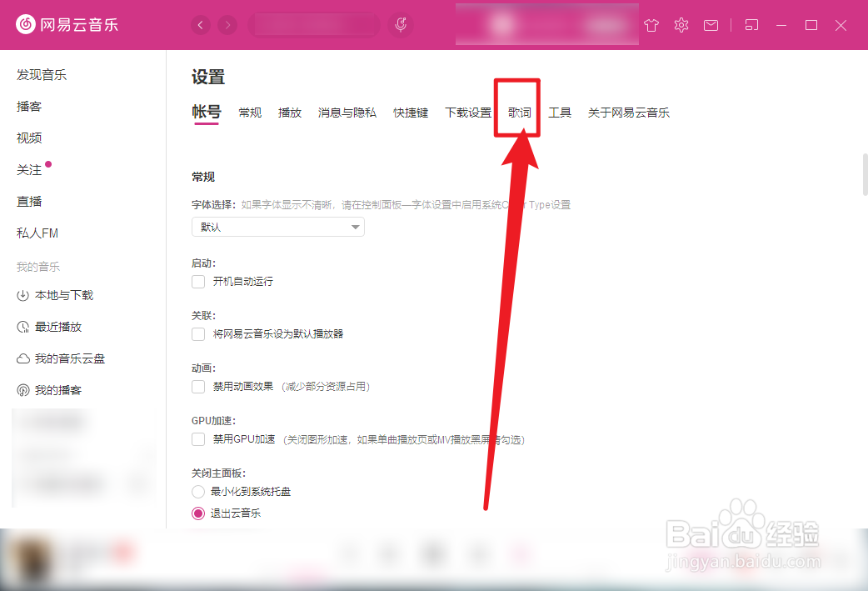Tick the 禁用GPU加速 checkbox
This screenshot has width=868, height=591.
point(198,439)
